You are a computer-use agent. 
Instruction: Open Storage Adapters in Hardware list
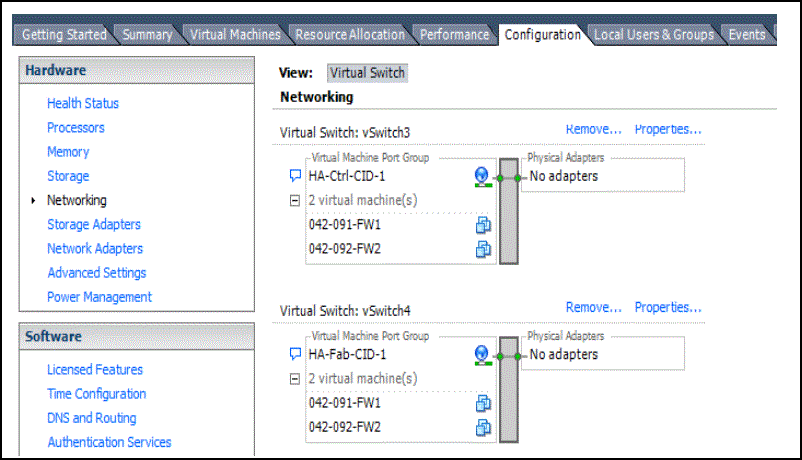(94, 224)
